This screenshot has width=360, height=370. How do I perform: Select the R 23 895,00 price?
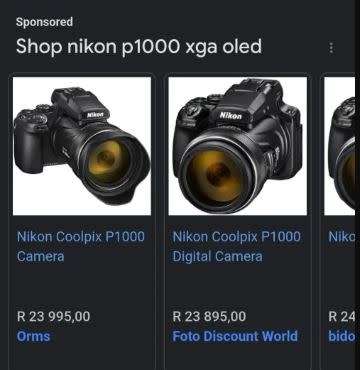coord(209,316)
